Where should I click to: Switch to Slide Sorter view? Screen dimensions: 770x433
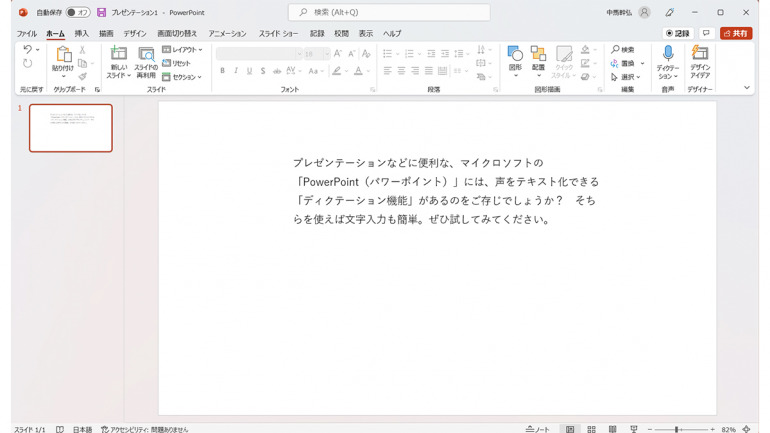click(591, 429)
